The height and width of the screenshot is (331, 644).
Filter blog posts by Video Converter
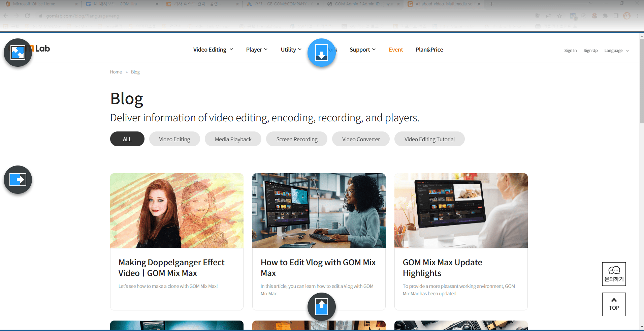click(361, 139)
